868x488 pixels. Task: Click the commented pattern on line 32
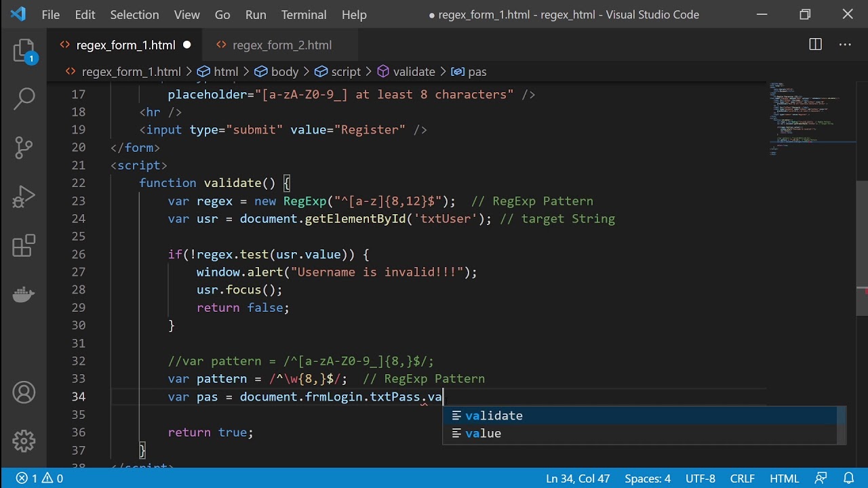[x=301, y=361]
